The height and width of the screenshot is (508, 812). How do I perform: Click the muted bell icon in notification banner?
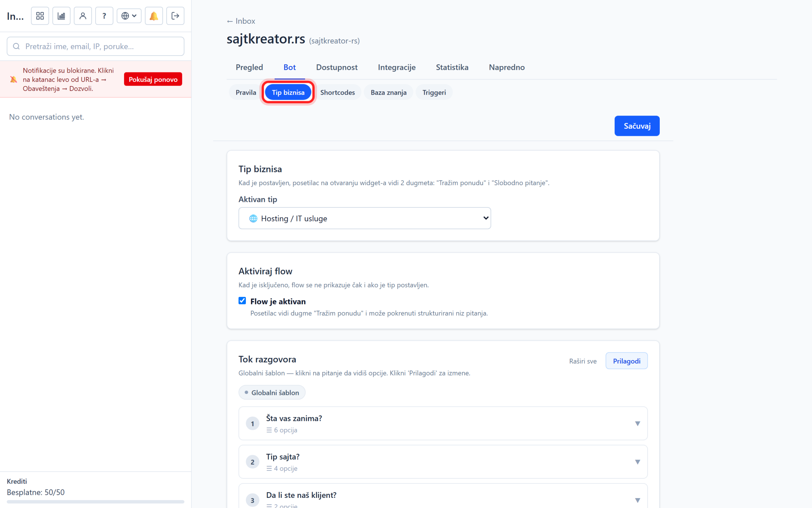point(13,79)
